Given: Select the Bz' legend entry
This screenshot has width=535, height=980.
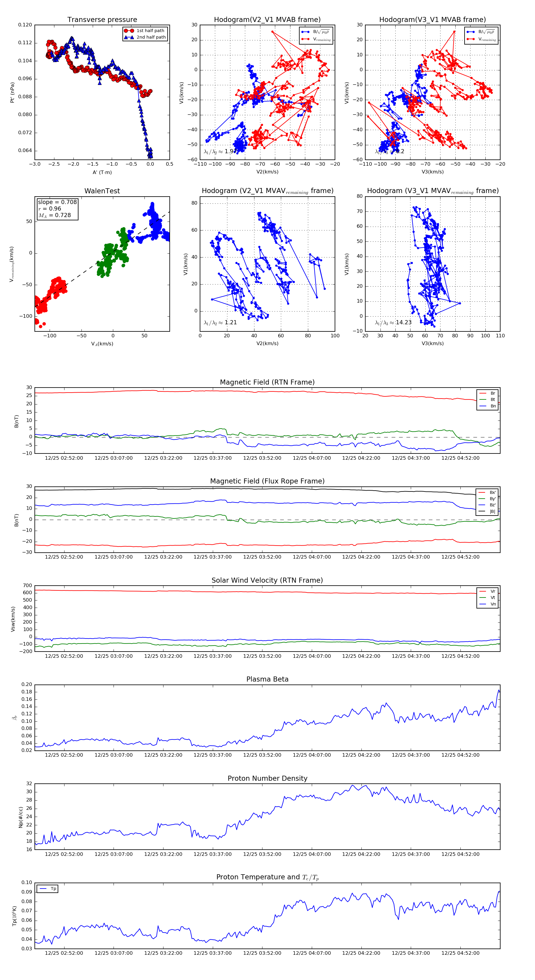Looking at the screenshot, I should click(487, 505).
